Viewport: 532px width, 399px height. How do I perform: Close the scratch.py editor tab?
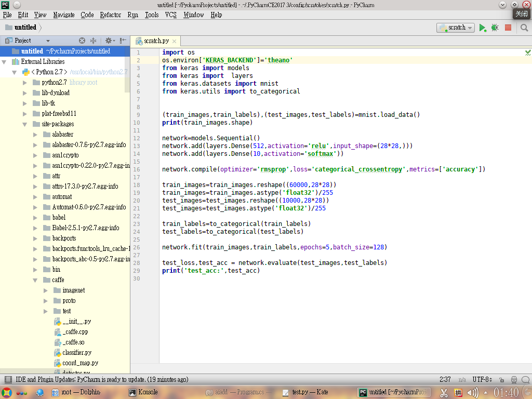point(175,42)
